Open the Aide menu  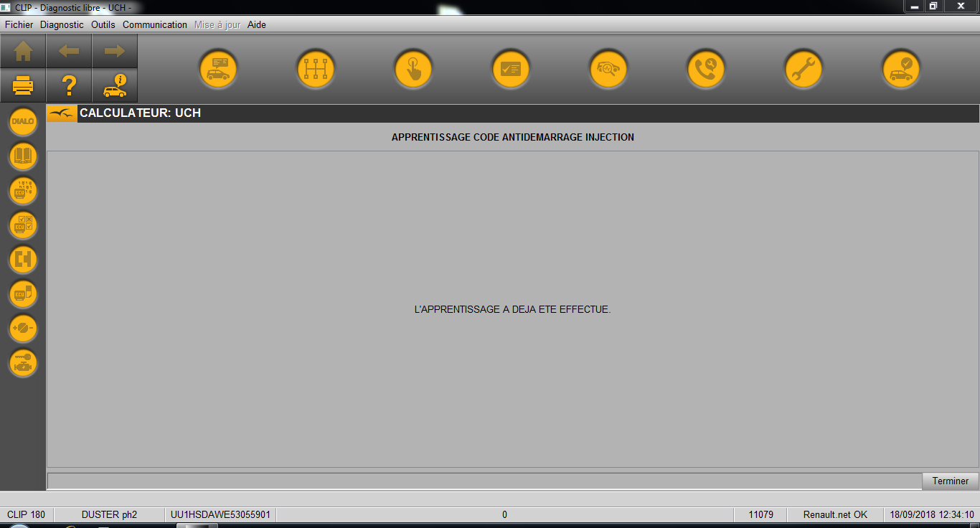pyautogui.click(x=257, y=24)
